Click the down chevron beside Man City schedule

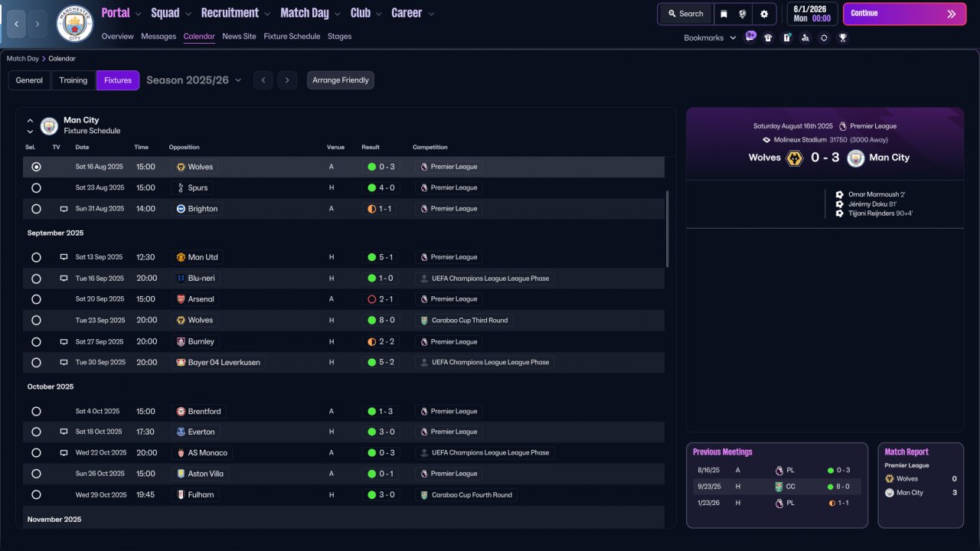click(31, 132)
